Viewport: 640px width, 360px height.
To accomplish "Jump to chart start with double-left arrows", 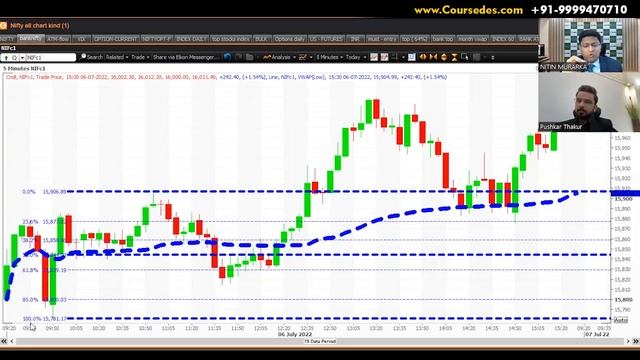I will [4, 341].
